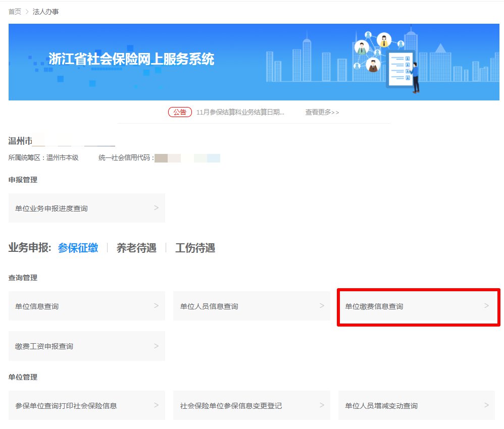The width and height of the screenshot is (504, 429).
Task: Open the 公告 announcement badge
Action: [x=180, y=112]
